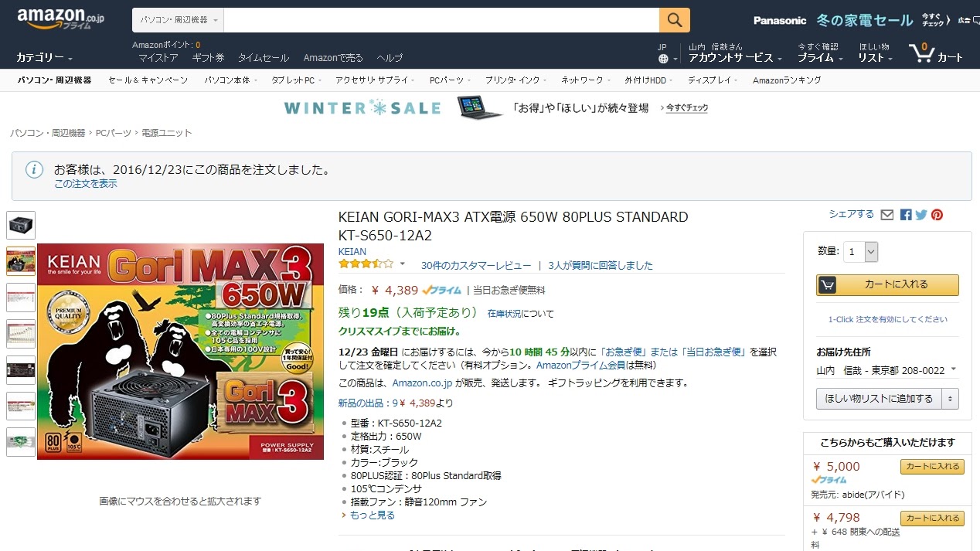980x551 pixels.
Task: Open ヘルプ in header
Action: [x=390, y=58]
